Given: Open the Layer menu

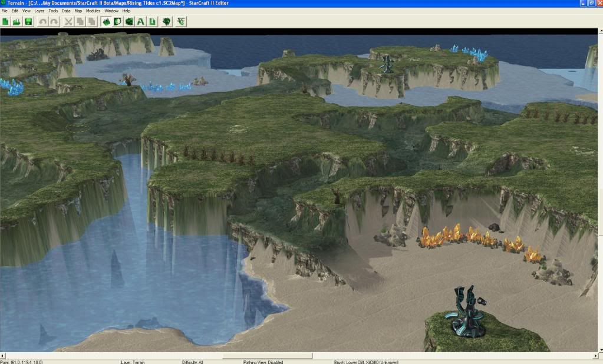Looking at the screenshot, I should tap(39, 11).
